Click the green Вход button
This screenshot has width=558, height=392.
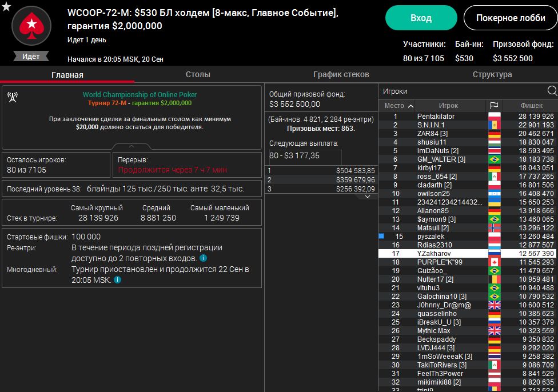(x=421, y=18)
